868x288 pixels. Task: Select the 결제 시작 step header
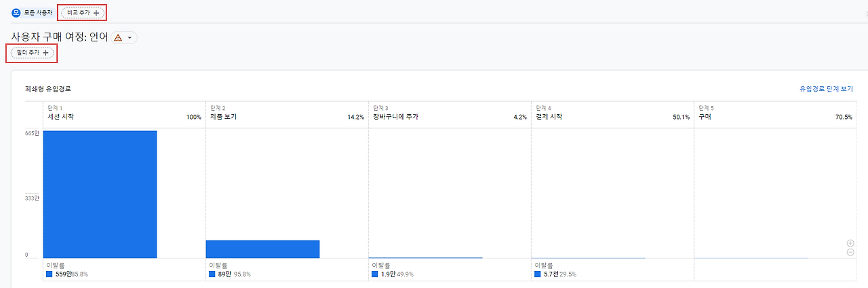point(549,117)
